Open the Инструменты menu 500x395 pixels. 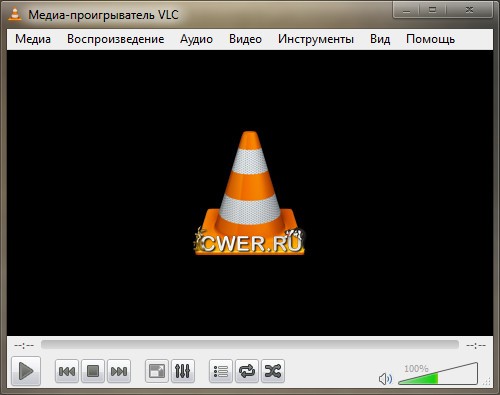(x=316, y=39)
